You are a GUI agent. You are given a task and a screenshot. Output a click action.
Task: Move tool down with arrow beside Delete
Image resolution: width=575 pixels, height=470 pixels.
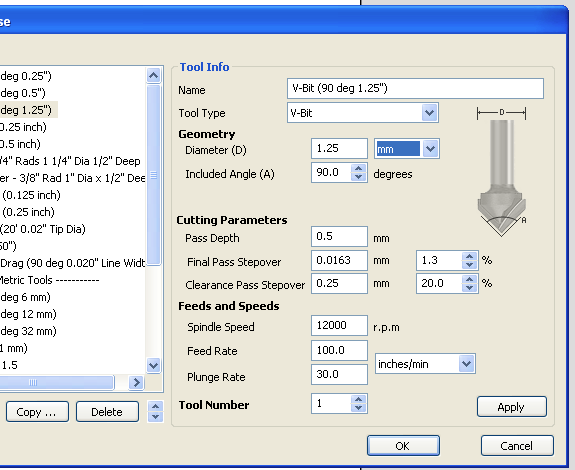[155, 416]
